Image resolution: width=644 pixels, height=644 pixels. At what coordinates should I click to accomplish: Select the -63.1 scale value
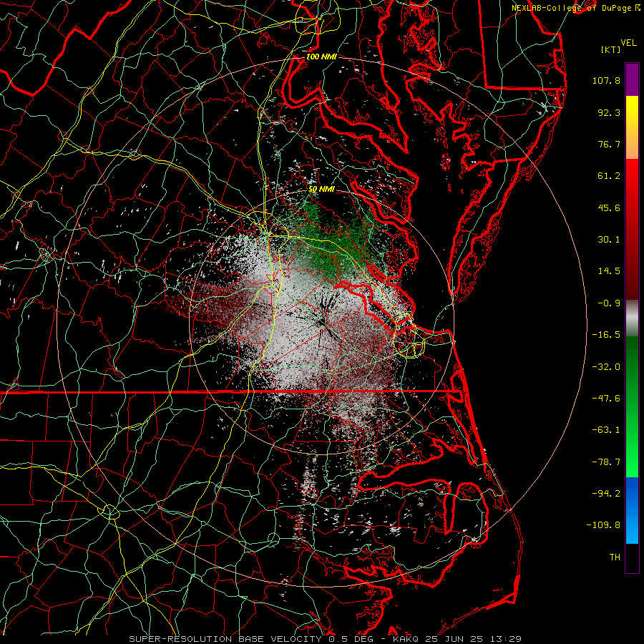pyautogui.click(x=606, y=430)
